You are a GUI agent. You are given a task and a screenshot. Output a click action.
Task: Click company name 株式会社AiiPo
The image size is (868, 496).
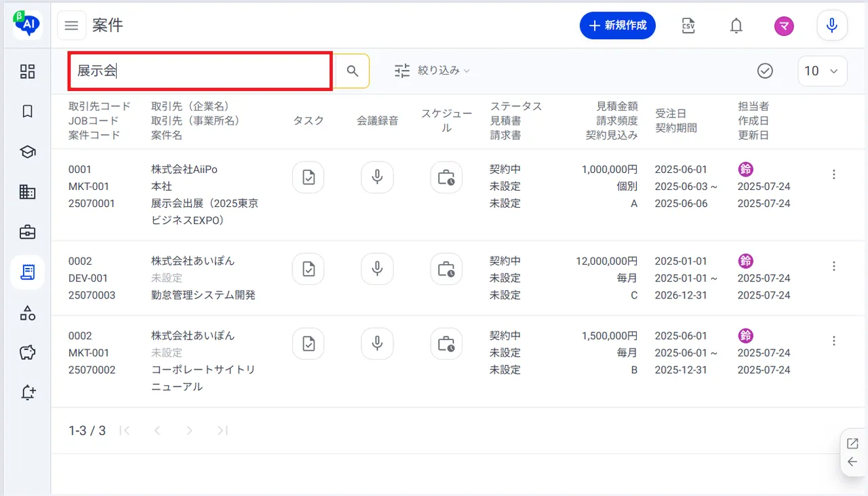(x=184, y=170)
